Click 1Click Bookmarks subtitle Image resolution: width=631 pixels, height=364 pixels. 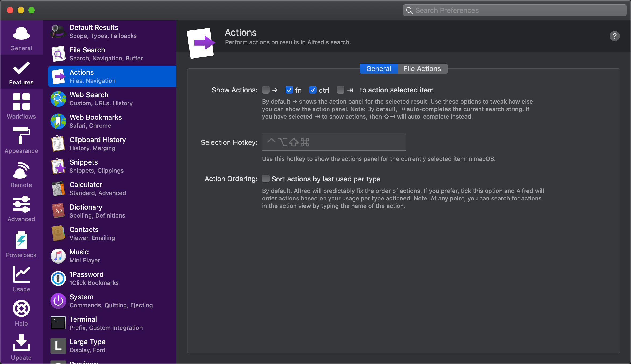[94, 283]
